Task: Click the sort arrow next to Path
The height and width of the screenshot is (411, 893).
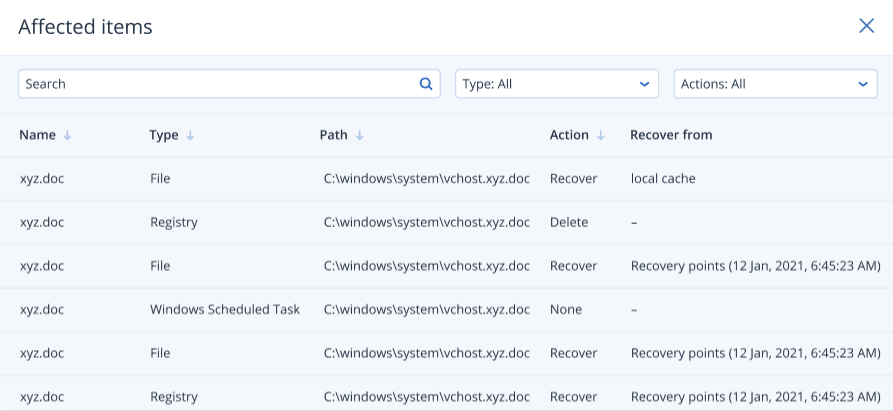Action: tap(359, 135)
